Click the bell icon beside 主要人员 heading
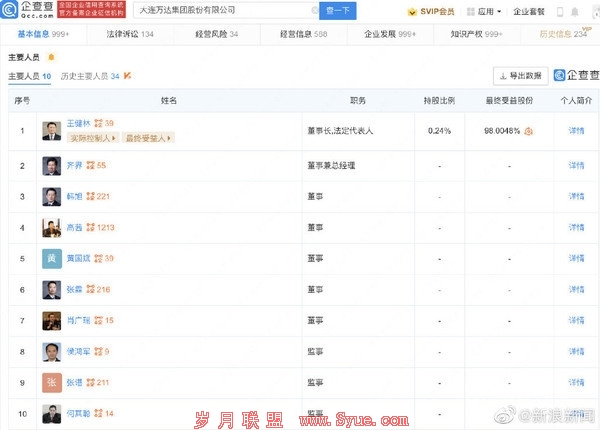Image resolution: width=600 pixels, height=430 pixels. tap(51, 57)
